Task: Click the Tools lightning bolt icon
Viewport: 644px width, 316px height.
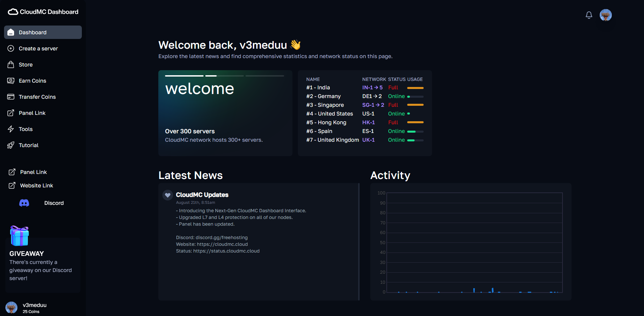Action: coord(11,129)
